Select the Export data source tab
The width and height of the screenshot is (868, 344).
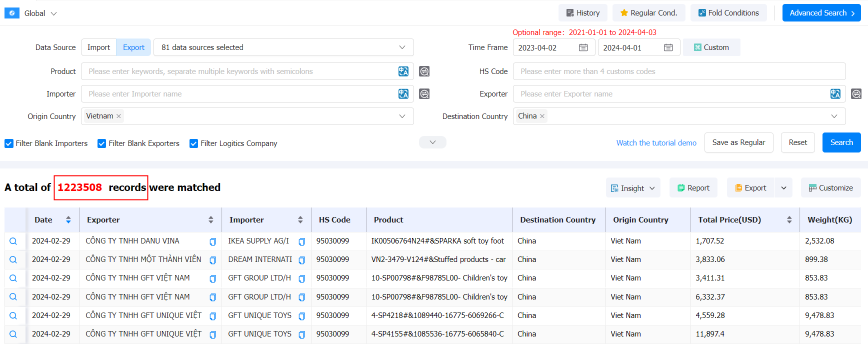[x=133, y=47]
